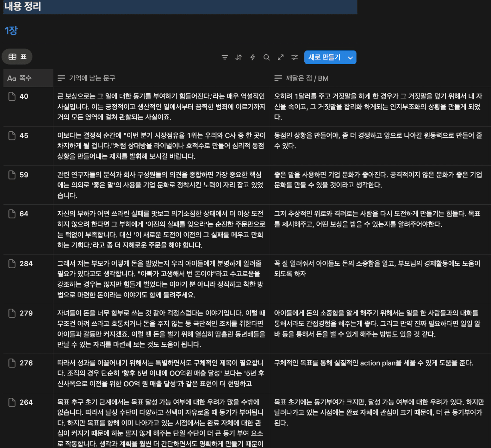491x448 pixels.
Task: Click page icon for row 284
Action: coord(12,264)
